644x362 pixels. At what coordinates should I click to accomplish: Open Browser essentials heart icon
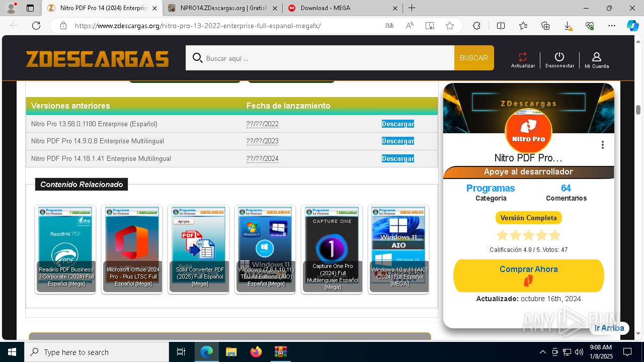pos(590,26)
